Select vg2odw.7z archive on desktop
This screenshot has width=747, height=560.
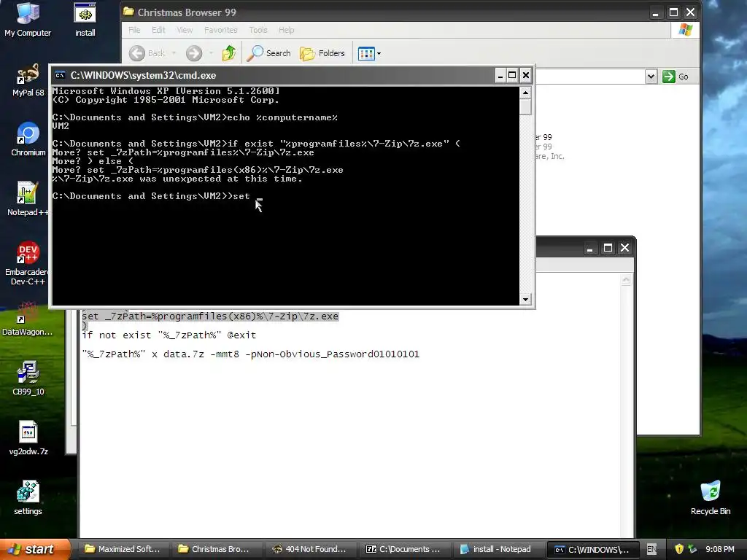pos(28,438)
